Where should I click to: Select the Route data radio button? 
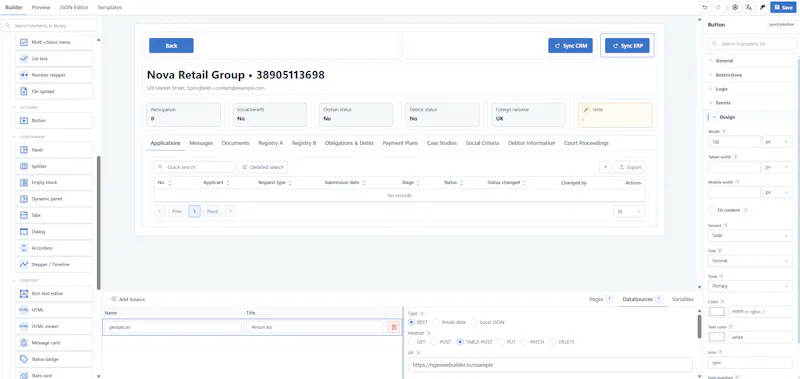(x=436, y=322)
